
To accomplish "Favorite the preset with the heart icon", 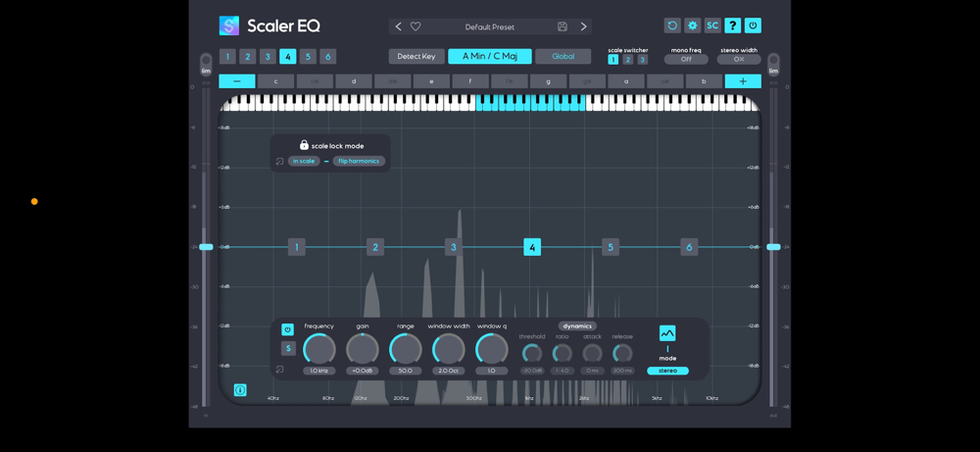I will 415,26.
